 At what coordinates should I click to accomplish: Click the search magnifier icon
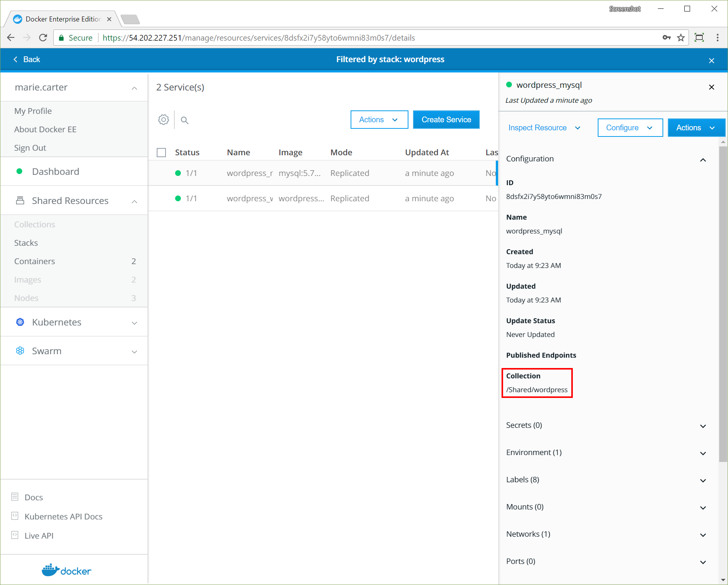(x=184, y=120)
